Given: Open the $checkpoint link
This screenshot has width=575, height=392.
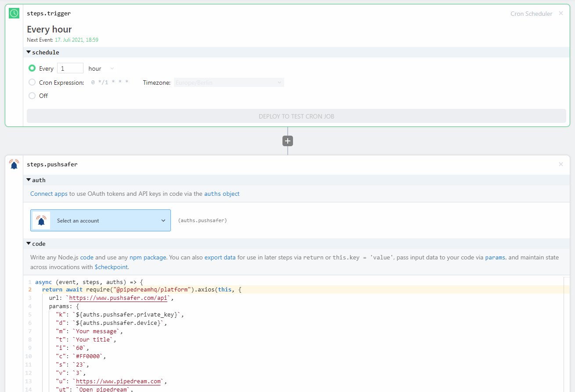Looking at the screenshot, I should (111, 267).
